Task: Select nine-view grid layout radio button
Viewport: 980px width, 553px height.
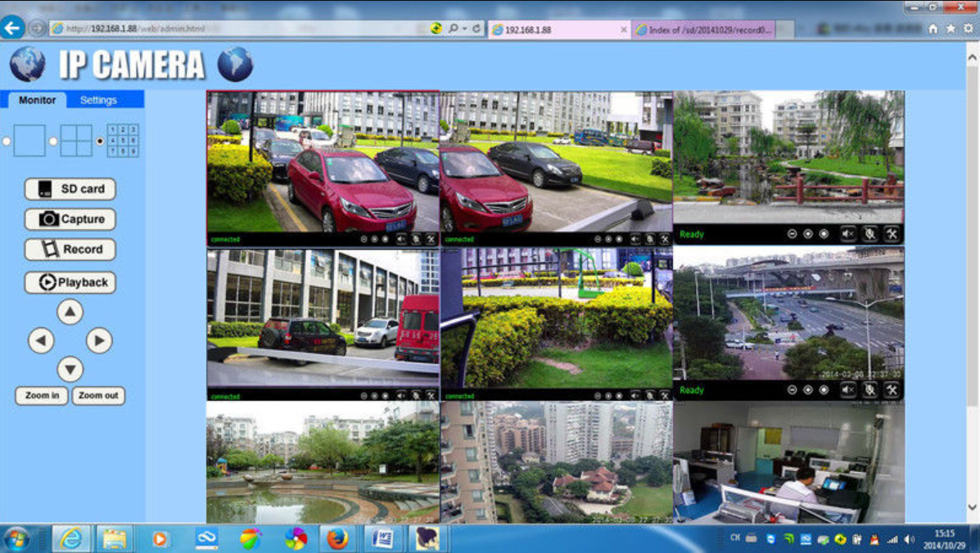Action: tap(100, 142)
